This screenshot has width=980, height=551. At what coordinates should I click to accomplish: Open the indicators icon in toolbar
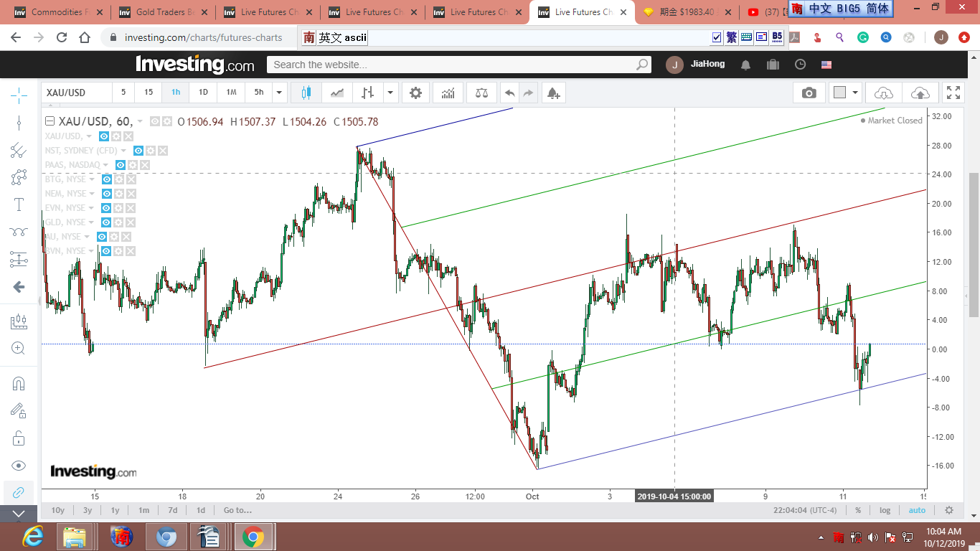click(448, 93)
